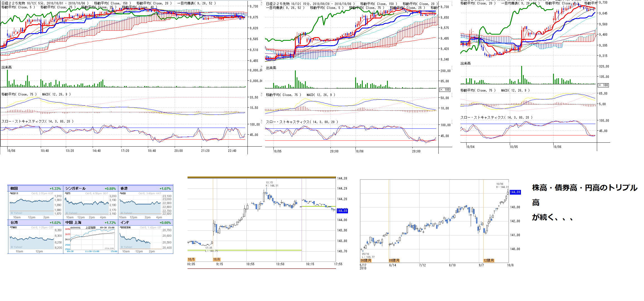This screenshot has height=301, width=644.
Task: Select the 12限月 contract marker
Action: [489, 261]
